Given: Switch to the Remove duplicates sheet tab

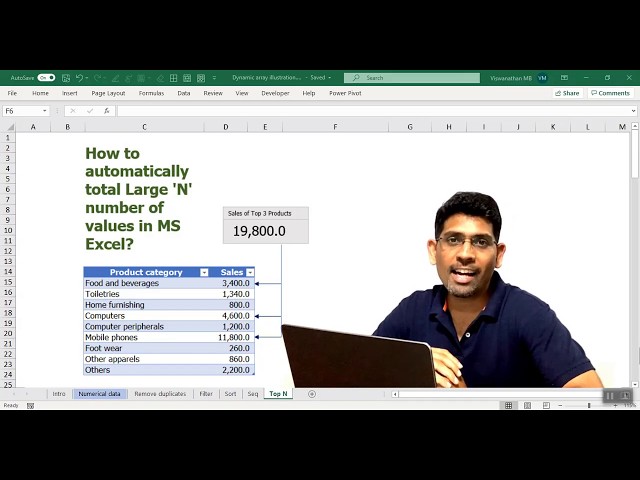Looking at the screenshot, I should coord(160,393).
